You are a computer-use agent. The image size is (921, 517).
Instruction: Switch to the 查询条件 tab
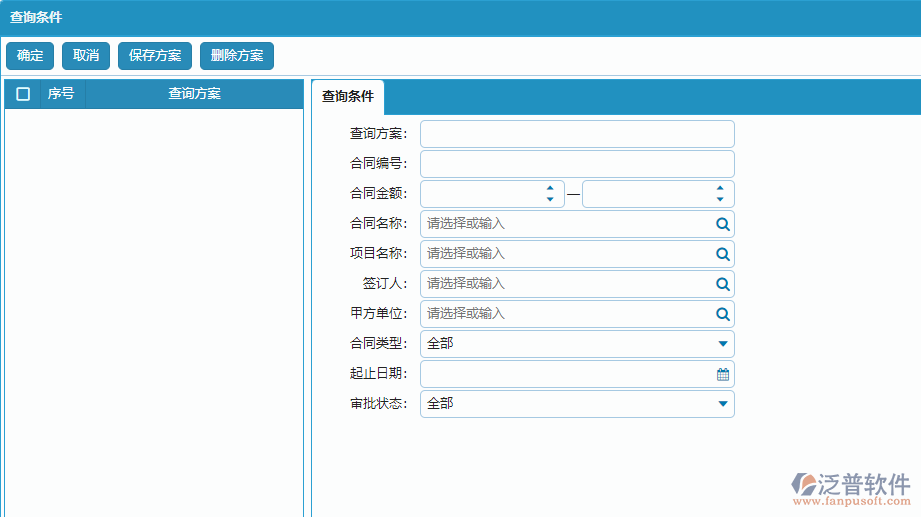pyautogui.click(x=348, y=96)
